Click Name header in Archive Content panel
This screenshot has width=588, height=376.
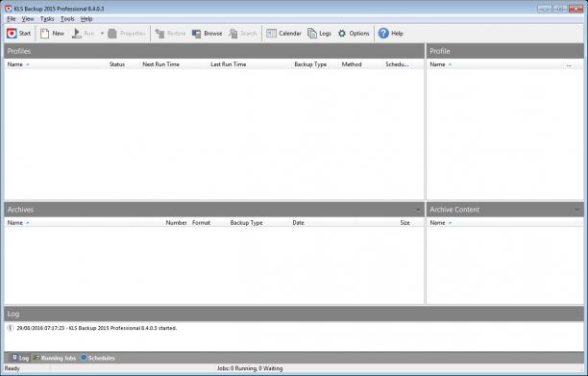[437, 223]
